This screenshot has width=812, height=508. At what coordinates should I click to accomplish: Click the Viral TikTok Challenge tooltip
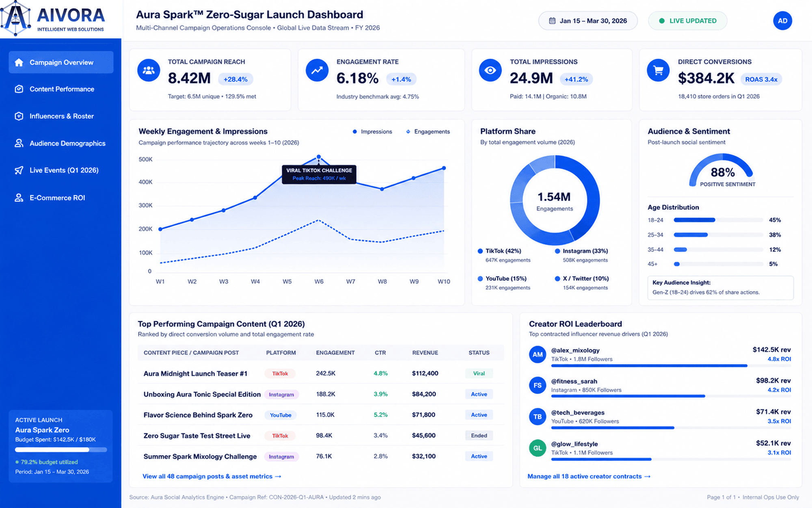click(319, 174)
